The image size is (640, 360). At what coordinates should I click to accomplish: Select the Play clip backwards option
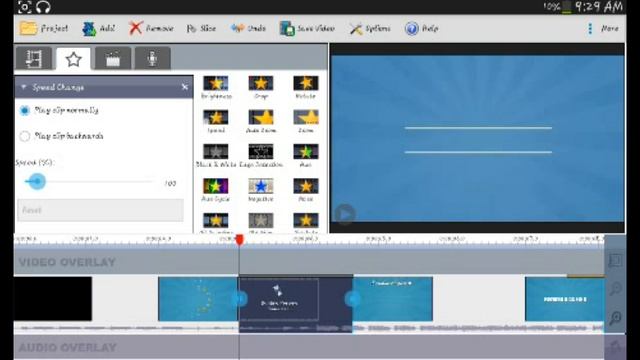(x=62, y=136)
